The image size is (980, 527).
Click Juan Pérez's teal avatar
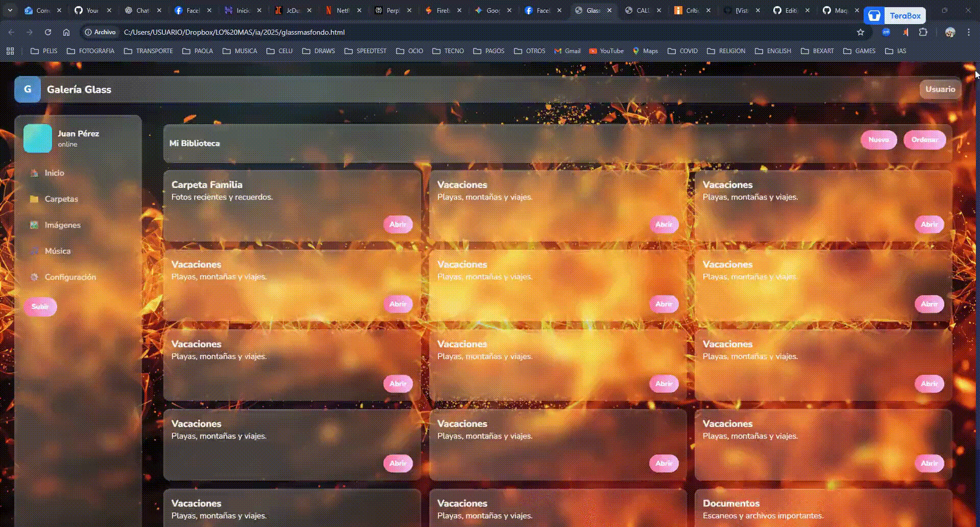point(38,138)
